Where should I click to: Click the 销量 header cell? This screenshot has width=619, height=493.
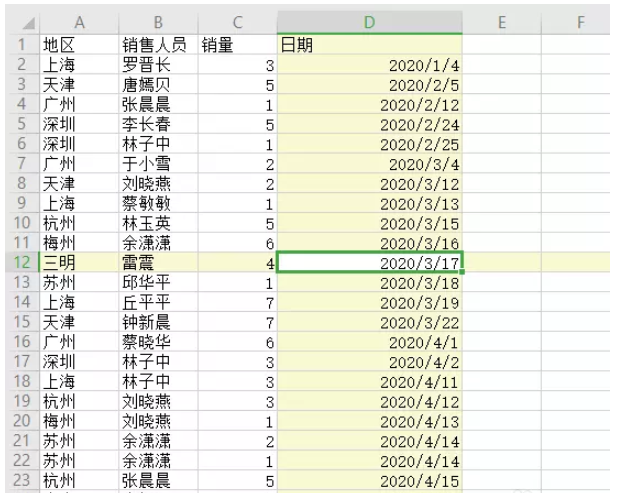click(238, 45)
